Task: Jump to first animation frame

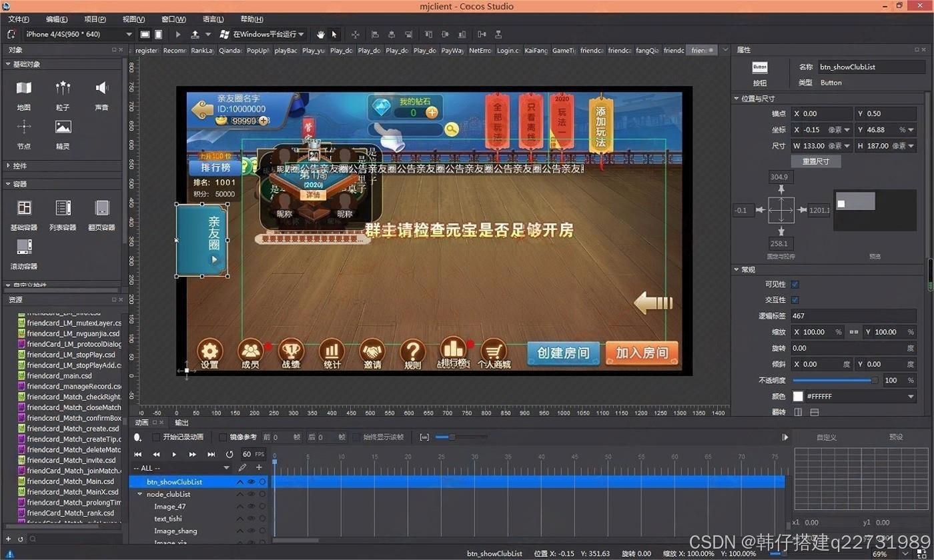Action: pyautogui.click(x=138, y=454)
